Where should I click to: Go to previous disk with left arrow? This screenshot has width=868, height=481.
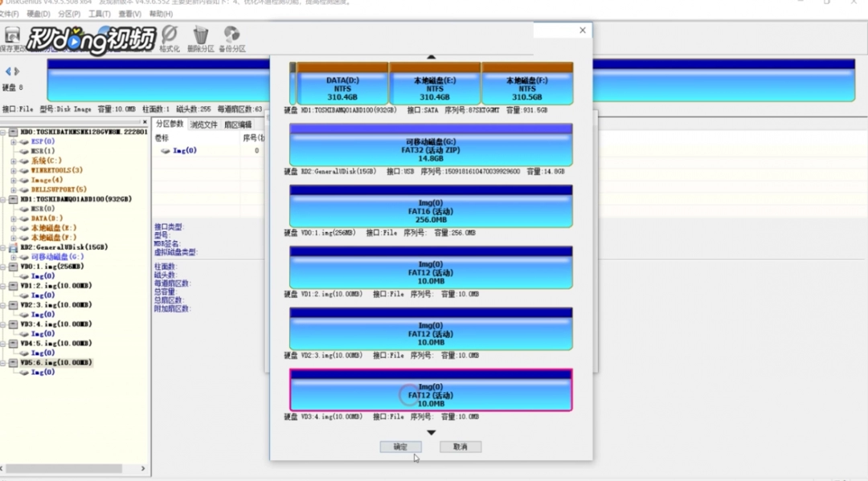[8, 71]
